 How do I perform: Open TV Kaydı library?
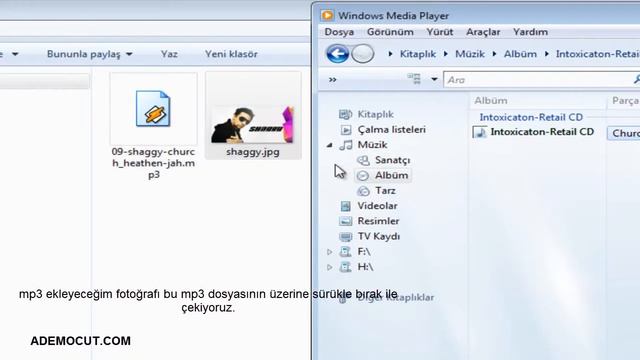(379, 236)
